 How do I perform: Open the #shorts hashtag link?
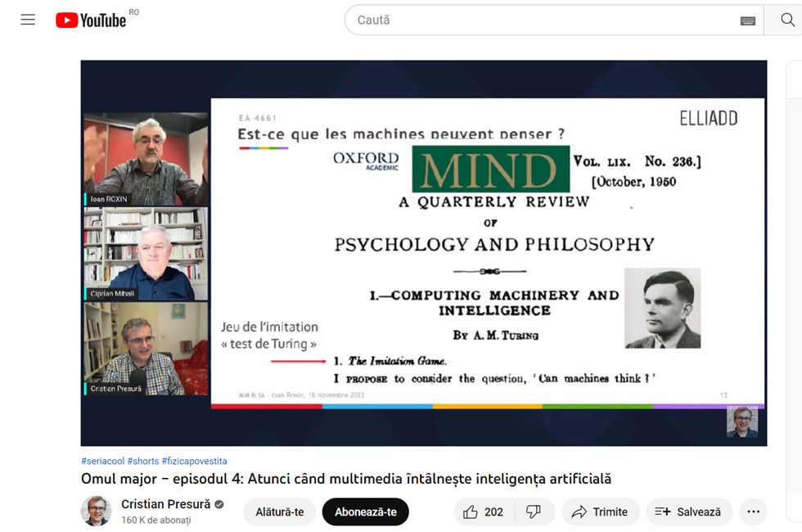tap(143, 461)
